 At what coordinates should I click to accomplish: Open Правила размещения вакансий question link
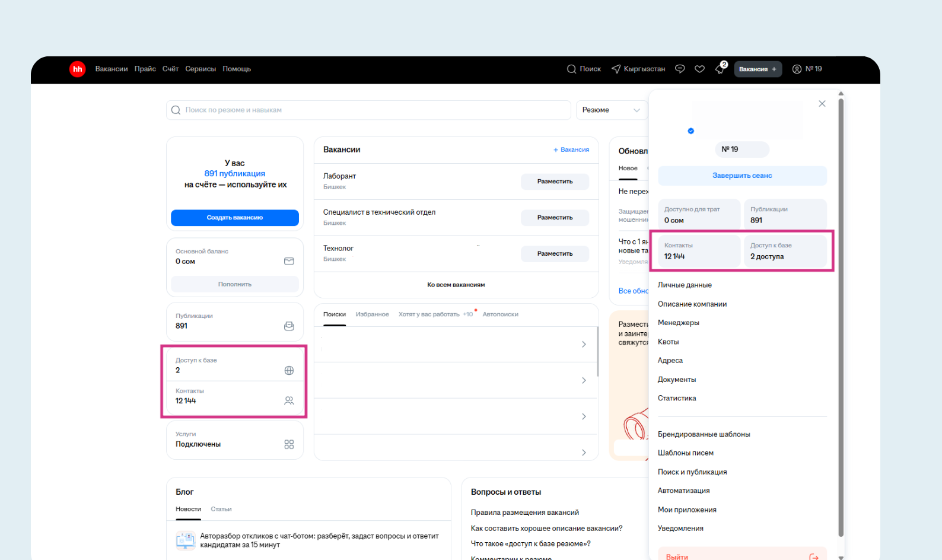coord(525,513)
